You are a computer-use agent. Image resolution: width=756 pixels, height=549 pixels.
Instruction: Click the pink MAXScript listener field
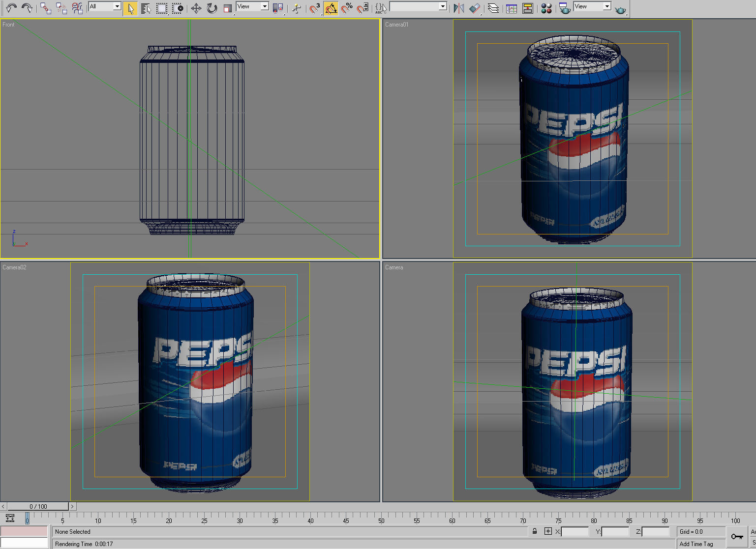[x=24, y=531]
